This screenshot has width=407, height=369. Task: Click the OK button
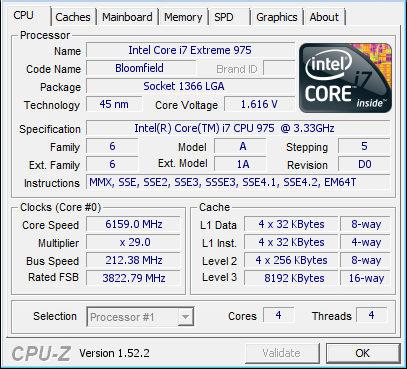pyautogui.click(x=363, y=353)
